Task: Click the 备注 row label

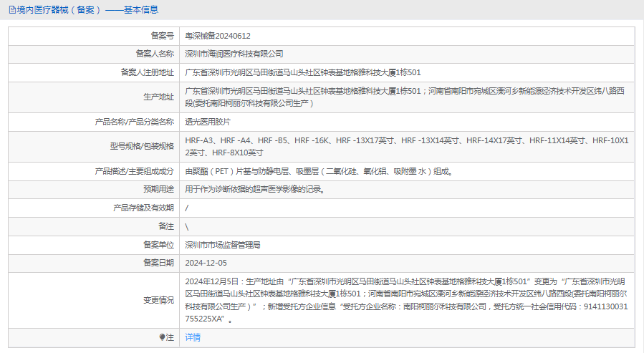Action: click(166, 226)
